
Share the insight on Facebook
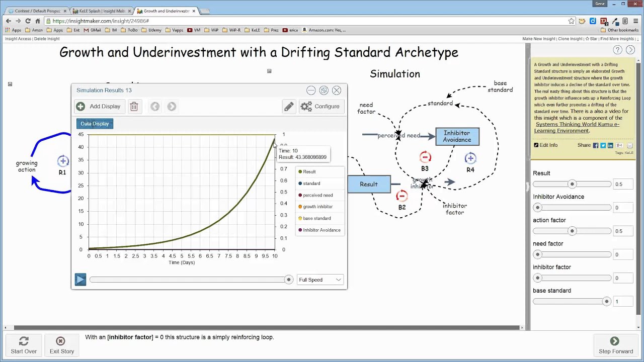tap(596, 145)
